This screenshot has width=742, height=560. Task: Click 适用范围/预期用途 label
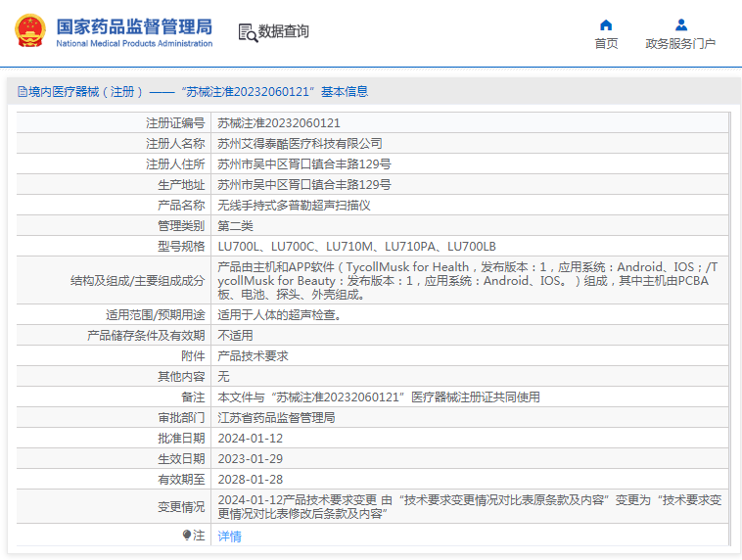(x=156, y=315)
